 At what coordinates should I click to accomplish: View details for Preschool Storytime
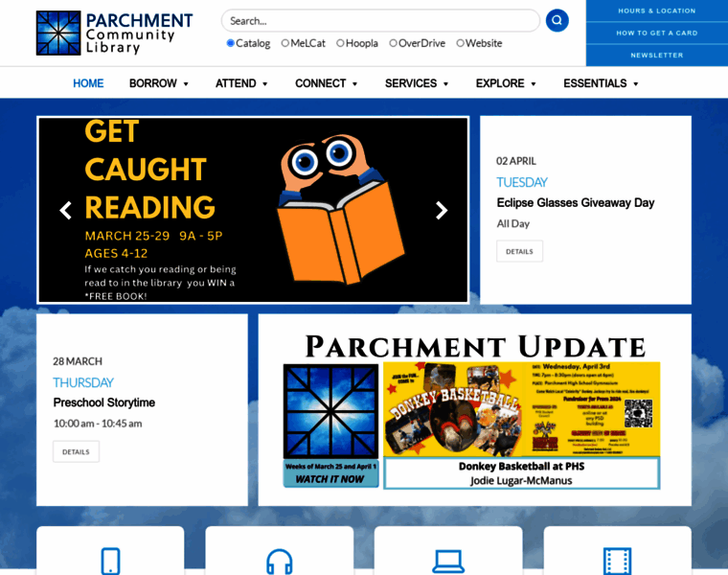click(76, 451)
